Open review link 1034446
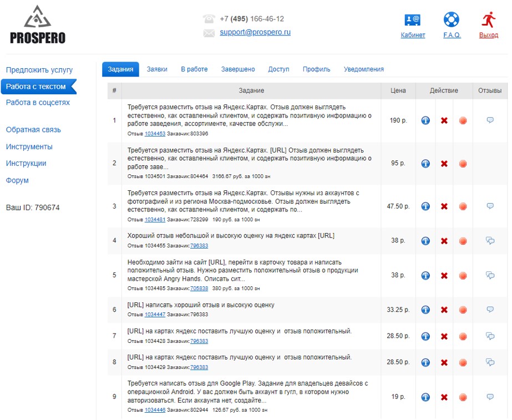 click(x=155, y=410)
